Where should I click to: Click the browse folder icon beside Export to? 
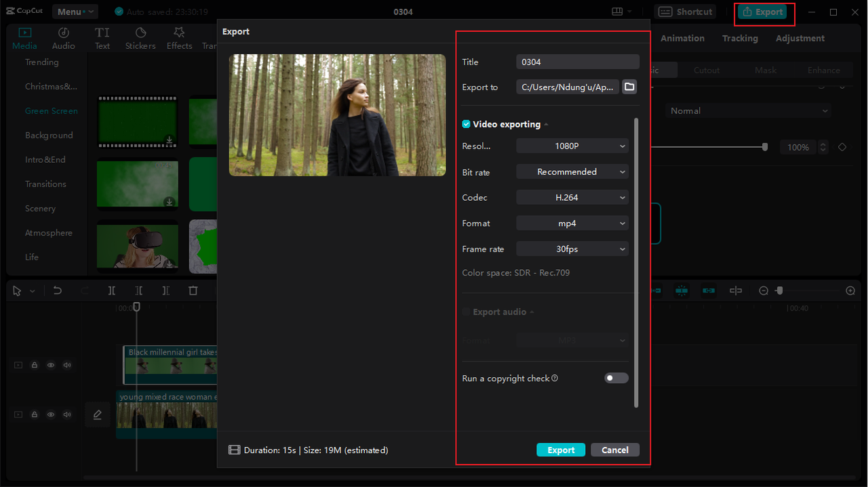pos(629,87)
